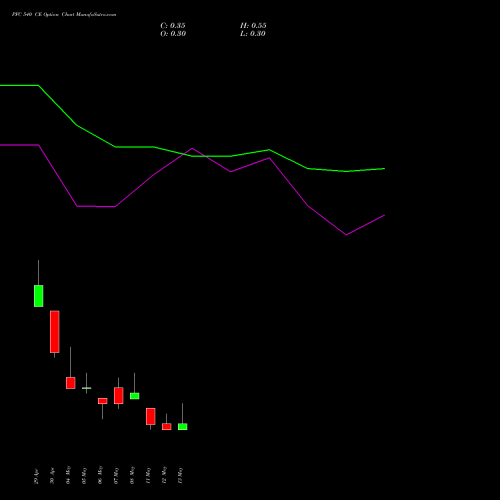
Task: Select the green candlestick above 29 Apr
Action: click(x=39, y=296)
